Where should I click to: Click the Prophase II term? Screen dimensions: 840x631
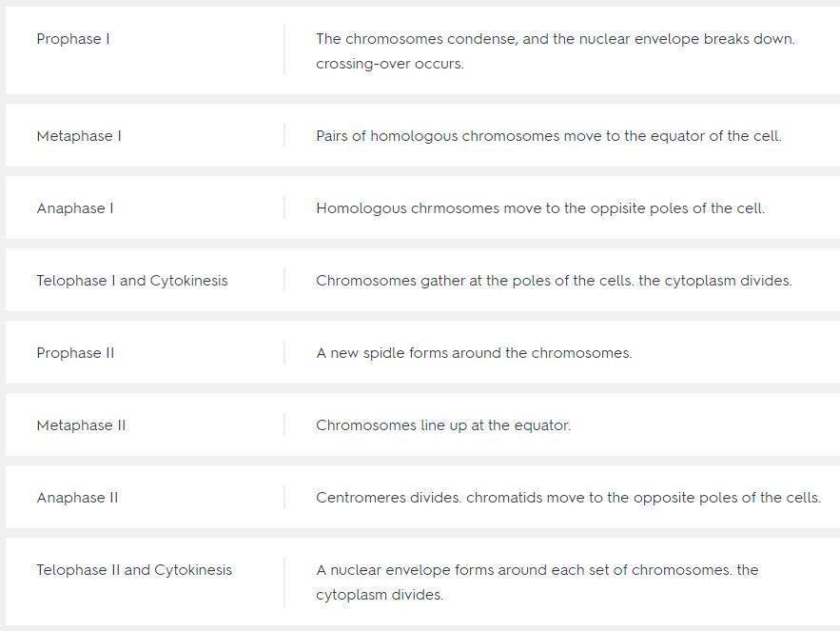[75, 353]
